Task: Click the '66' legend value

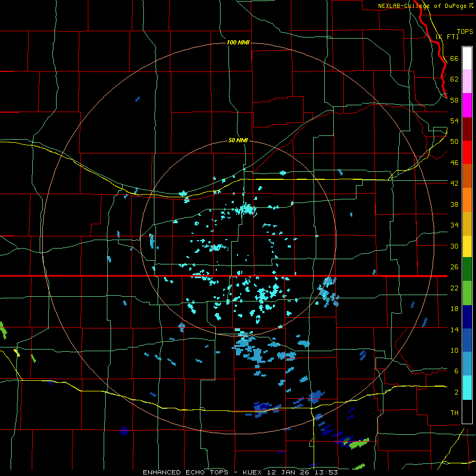Action: 454,58
